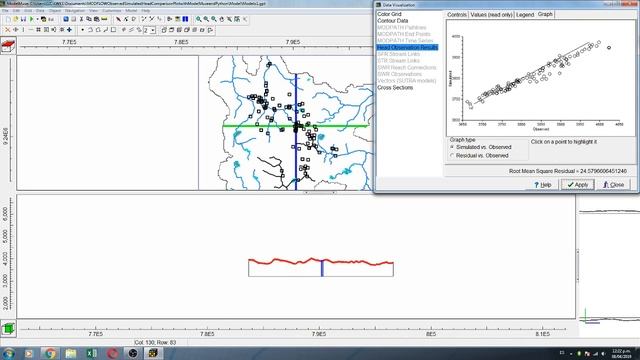Click the Copy icon in toolbar
Viewport: 640px width, 360px height.
coord(89,19)
